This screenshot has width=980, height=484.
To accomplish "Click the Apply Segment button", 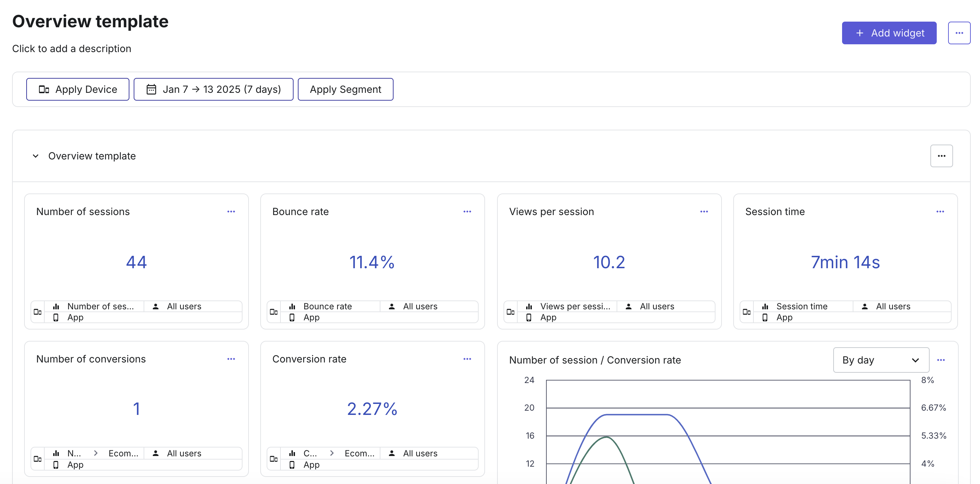I will (345, 89).
